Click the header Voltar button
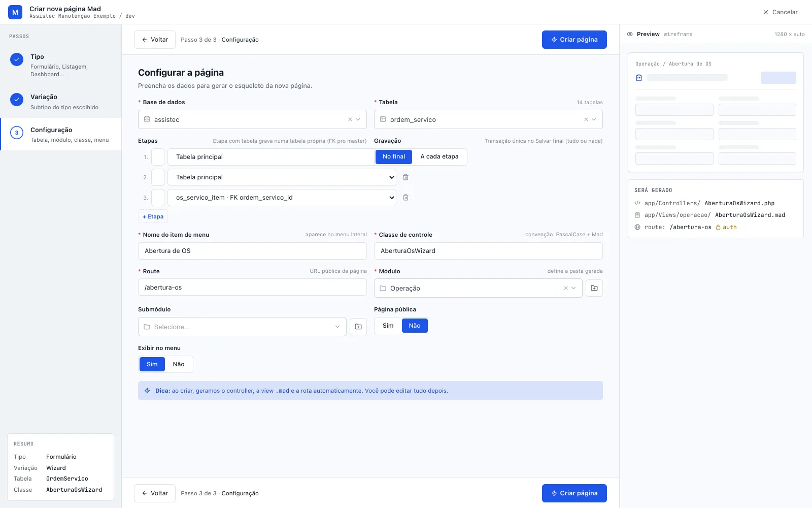Viewport: 812px width, 508px height. click(155, 40)
